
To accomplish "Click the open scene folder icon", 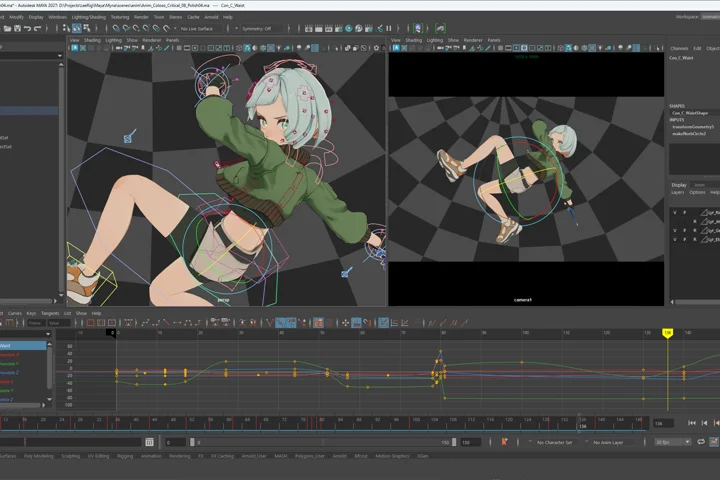I will [7, 28].
